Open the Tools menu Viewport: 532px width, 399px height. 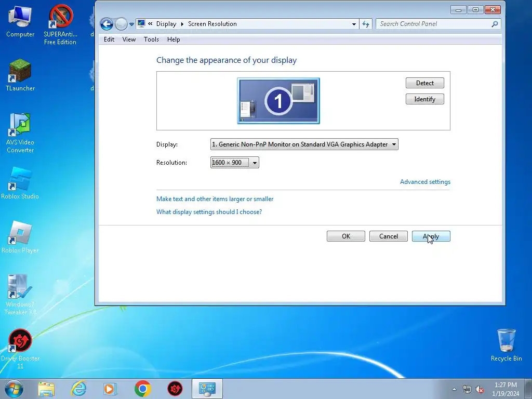coord(151,39)
